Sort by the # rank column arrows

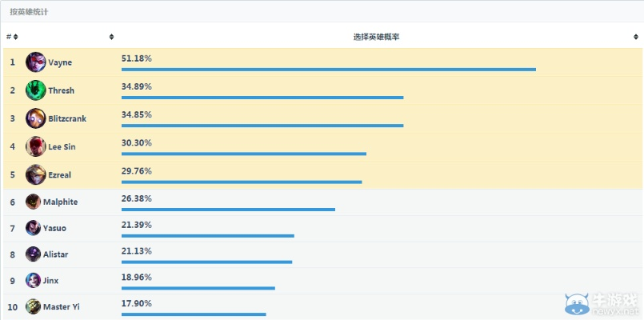15,37
